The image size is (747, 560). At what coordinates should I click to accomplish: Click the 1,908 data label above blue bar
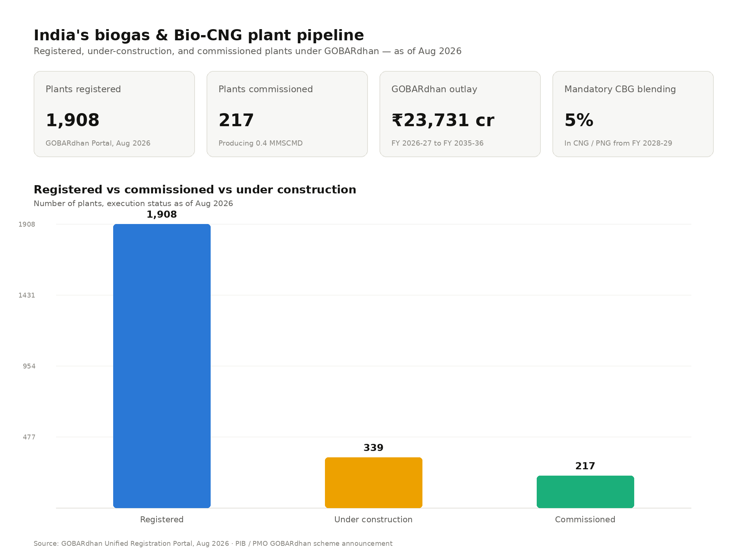point(162,215)
